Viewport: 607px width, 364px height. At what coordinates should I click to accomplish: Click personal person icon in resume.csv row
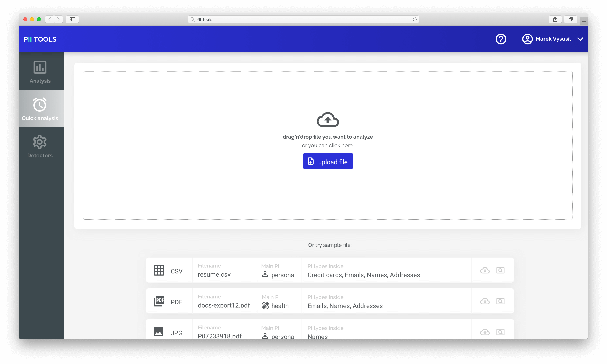pyautogui.click(x=265, y=274)
